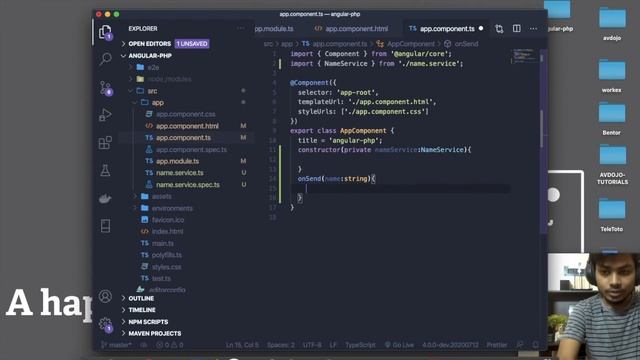640x360 pixels.
Task: Open editor More Actions ellipsis
Action: pos(533,29)
